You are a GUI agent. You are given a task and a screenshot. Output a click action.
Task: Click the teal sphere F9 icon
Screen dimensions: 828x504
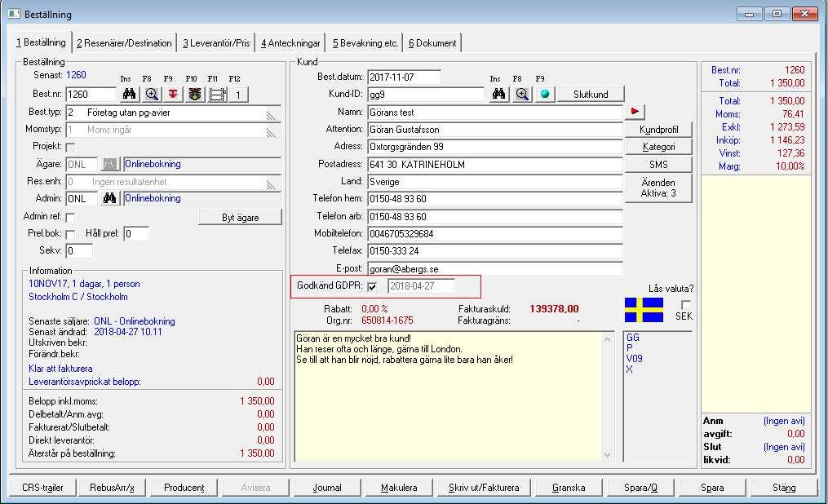544,95
